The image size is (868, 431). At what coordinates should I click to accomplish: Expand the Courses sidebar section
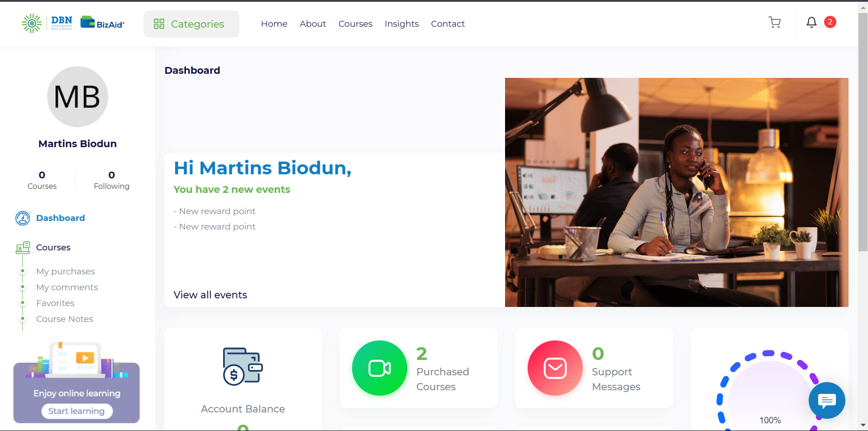point(53,248)
